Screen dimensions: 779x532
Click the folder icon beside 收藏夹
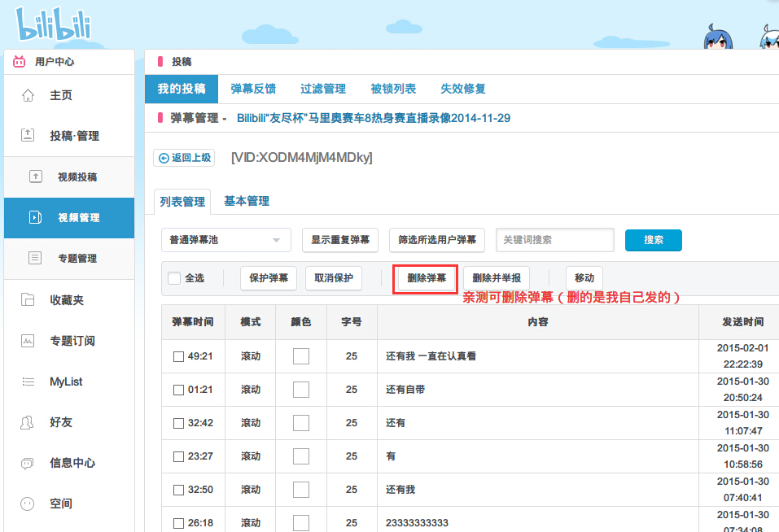tap(28, 299)
